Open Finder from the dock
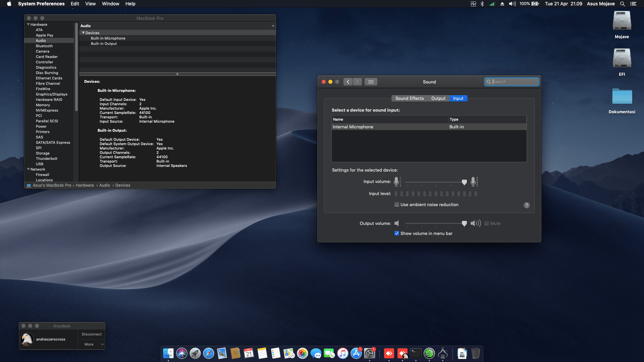This screenshot has height=362, width=644. (x=168, y=353)
